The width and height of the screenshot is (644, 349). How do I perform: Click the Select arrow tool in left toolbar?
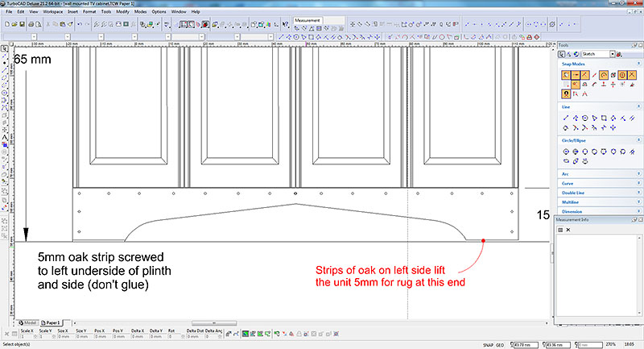4,49
